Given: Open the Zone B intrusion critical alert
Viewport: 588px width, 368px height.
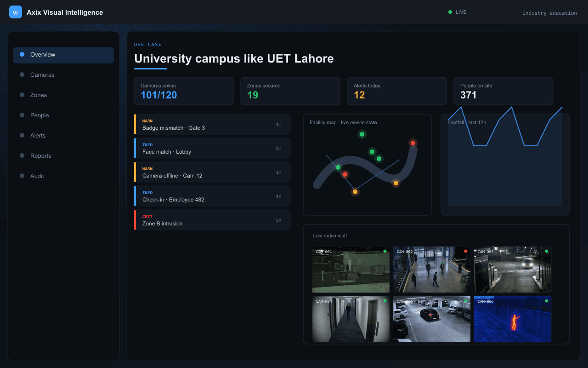Looking at the screenshot, I should 212,220.
